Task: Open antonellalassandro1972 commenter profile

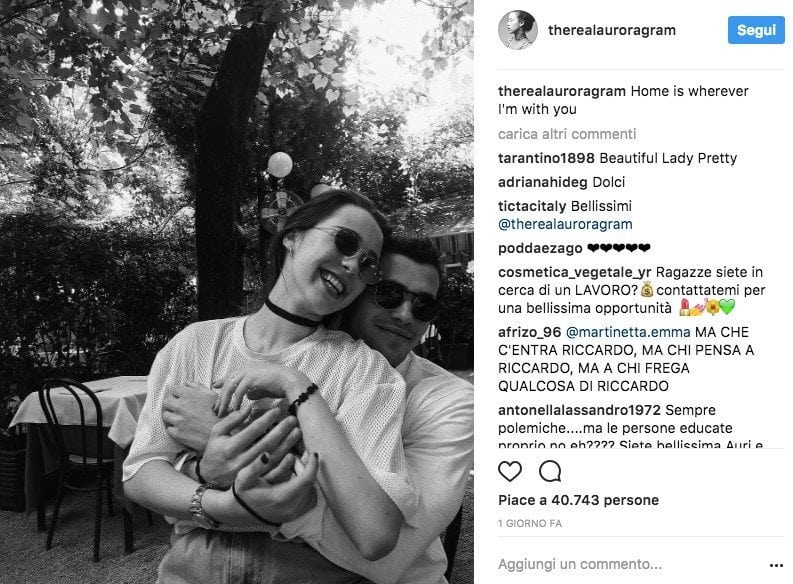Action: click(579, 410)
